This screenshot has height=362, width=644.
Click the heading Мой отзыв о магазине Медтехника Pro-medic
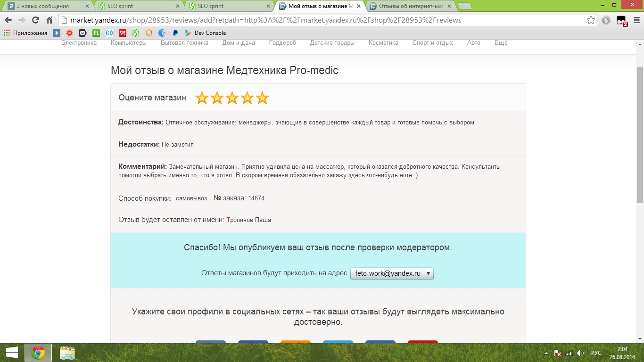point(224,70)
